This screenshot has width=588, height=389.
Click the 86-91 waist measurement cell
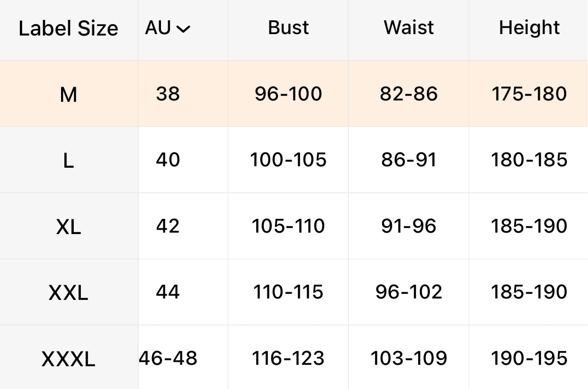pyautogui.click(x=409, y=160)
